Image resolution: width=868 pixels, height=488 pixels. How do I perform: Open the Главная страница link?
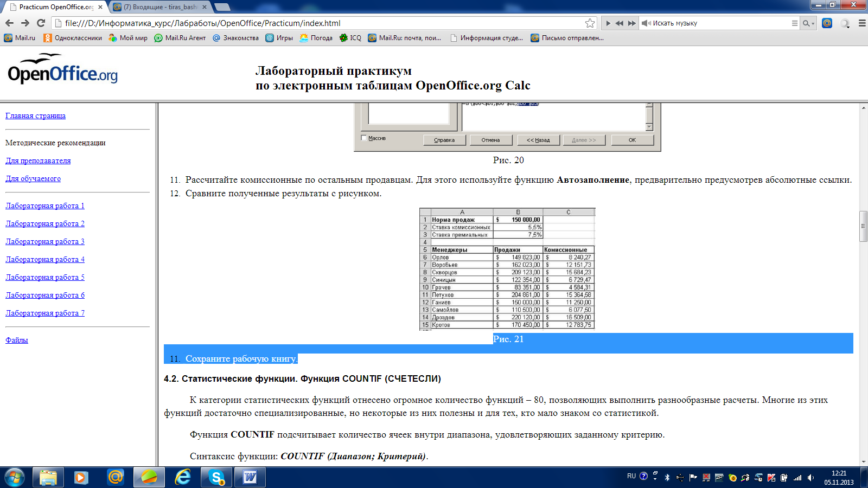(x=35, y=115)
